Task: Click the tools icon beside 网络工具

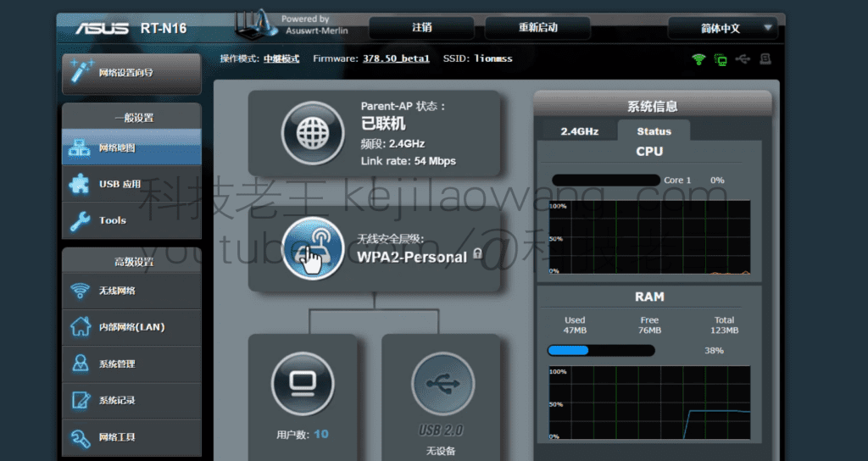Action: tap(81, 438)
